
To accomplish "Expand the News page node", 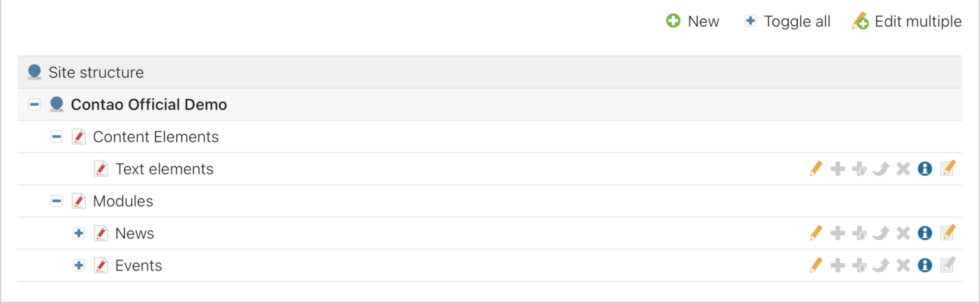I will click(x=79, y=233).
